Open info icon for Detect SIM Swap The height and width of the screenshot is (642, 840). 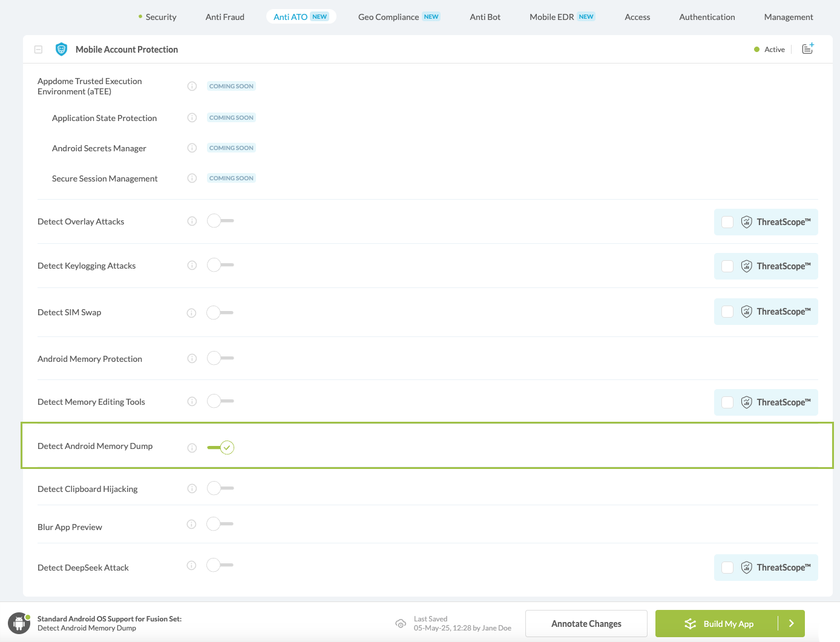[192, 313]
